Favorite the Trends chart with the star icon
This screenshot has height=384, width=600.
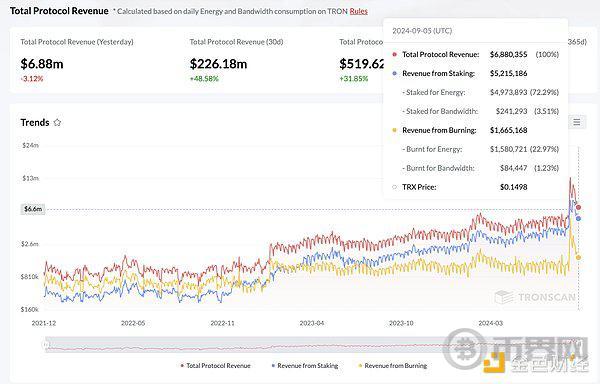(x=57, y=122)
